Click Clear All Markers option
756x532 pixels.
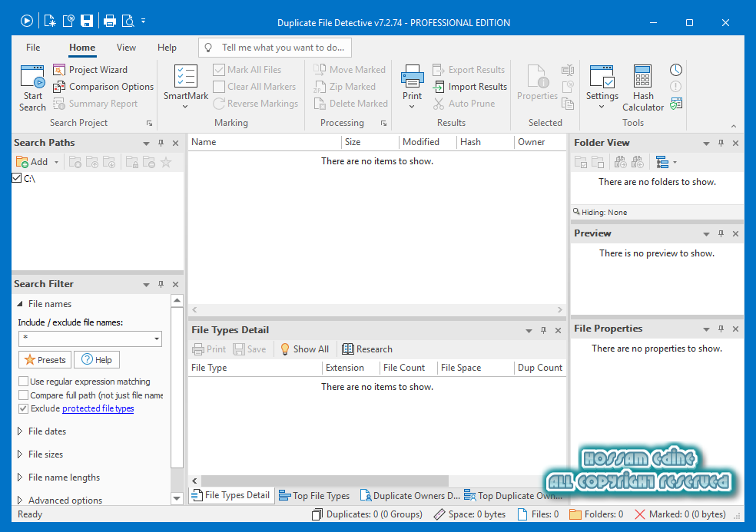point(254,87)
